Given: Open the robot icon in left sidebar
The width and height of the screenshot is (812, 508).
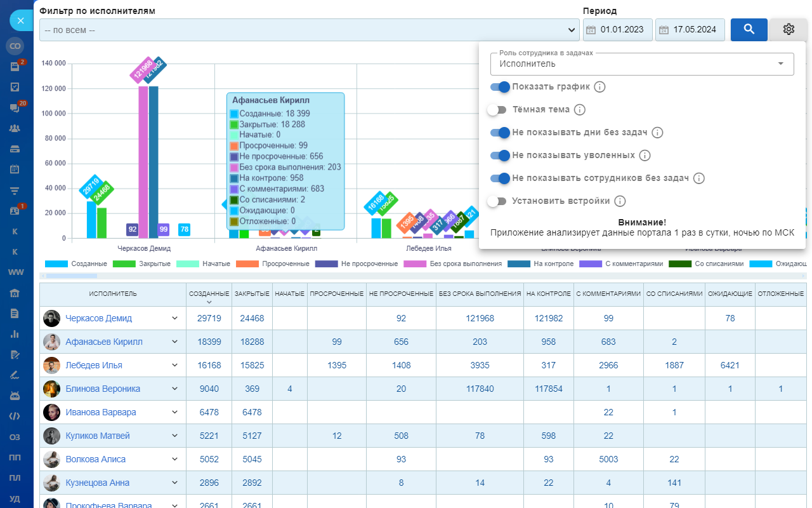Looking at the screenshot, I should pyautogui.click(x=15, y=395).
